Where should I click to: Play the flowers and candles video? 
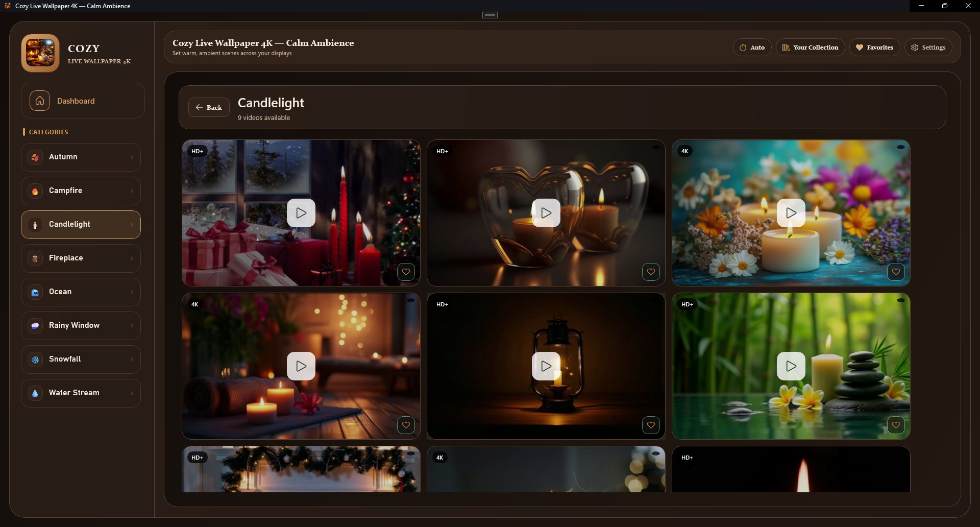[791, 213]
